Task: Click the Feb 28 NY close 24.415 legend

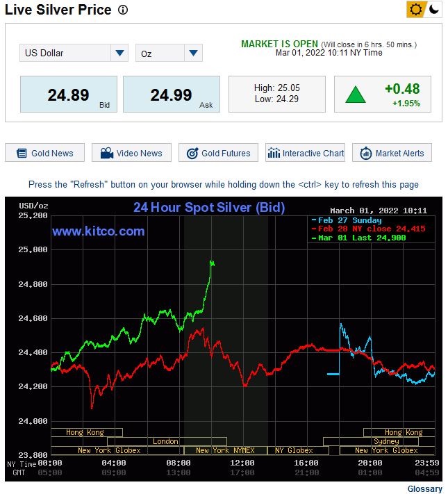Action: point(368,229)
